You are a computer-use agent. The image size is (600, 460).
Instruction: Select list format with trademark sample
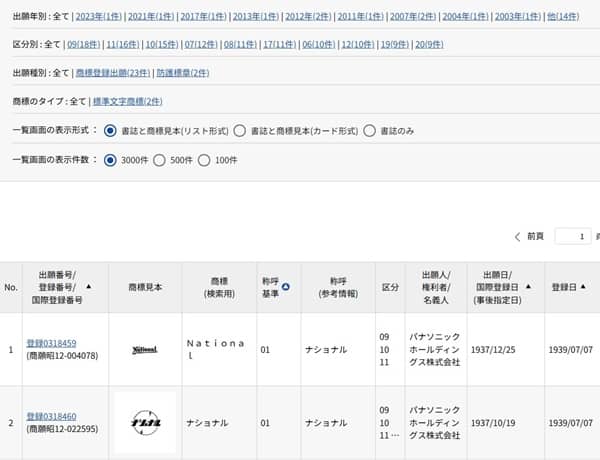coord(110,131)
